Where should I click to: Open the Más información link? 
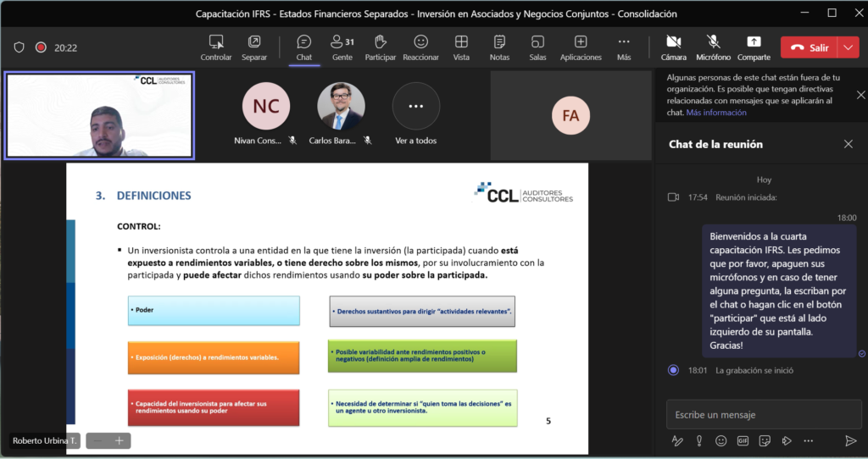pos(716,113)
